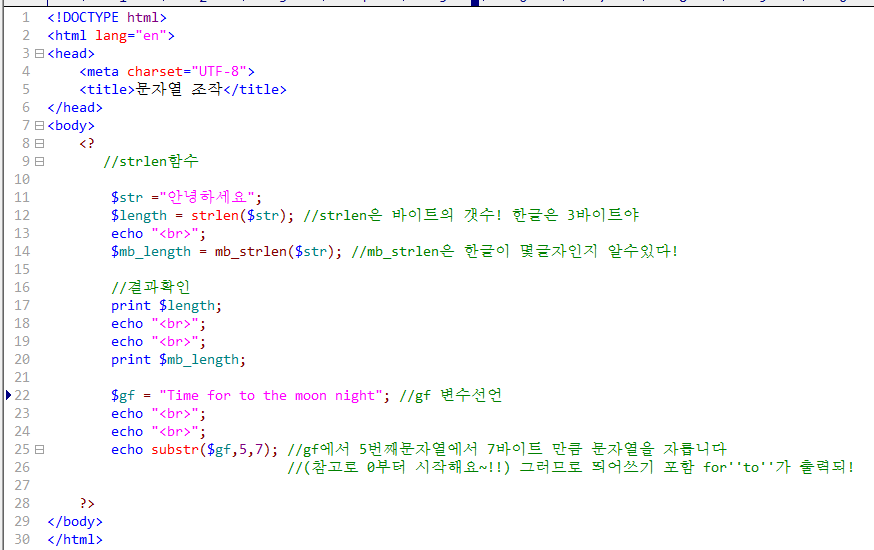Click line number 27 in the gutter
This screenshot has width=874, height=550.
point(22,485)
